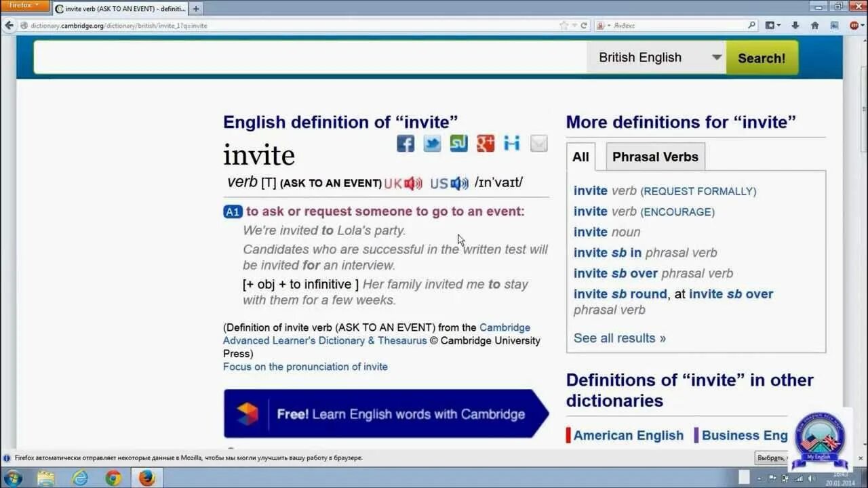This screenshot has width=868, height=488.
Task: Open File Explorer from the taskbar
Action: click(46, 478)
